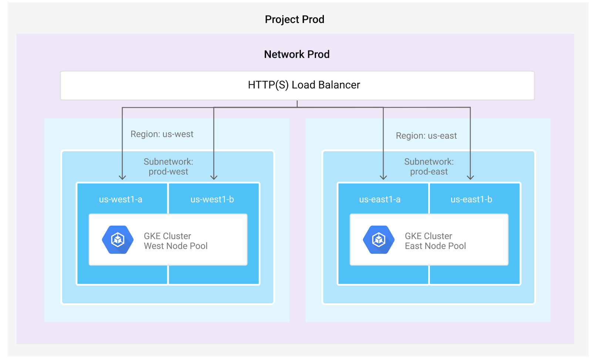The image size is (592, 364).
Task: Click the 'Project Prod' title
Action: click(x=295, y=19)
